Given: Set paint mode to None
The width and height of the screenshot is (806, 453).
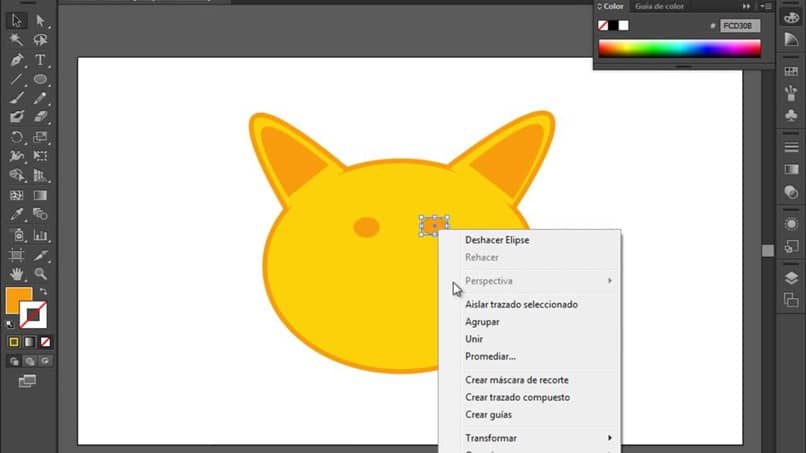Looking at the screenshot, I should pos(45,342).
